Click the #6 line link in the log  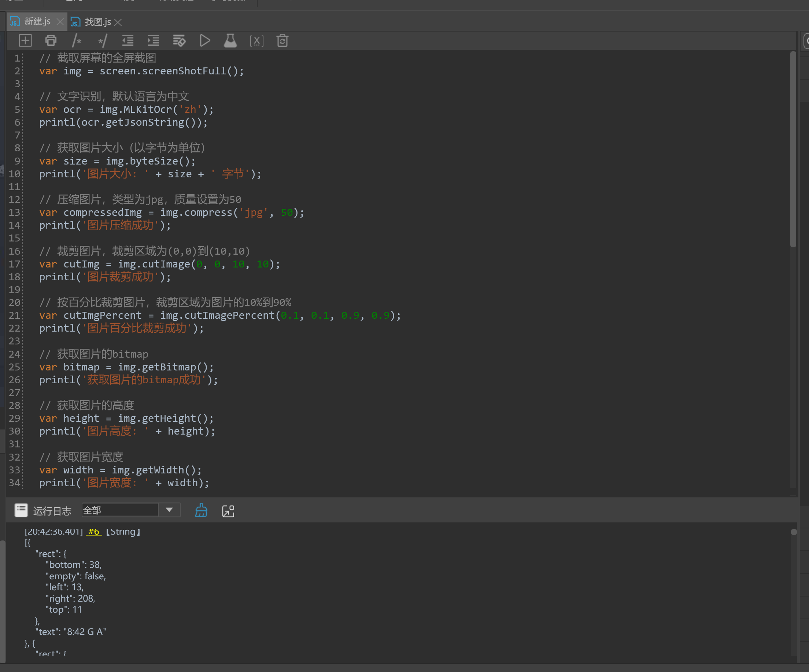[93, 532]
